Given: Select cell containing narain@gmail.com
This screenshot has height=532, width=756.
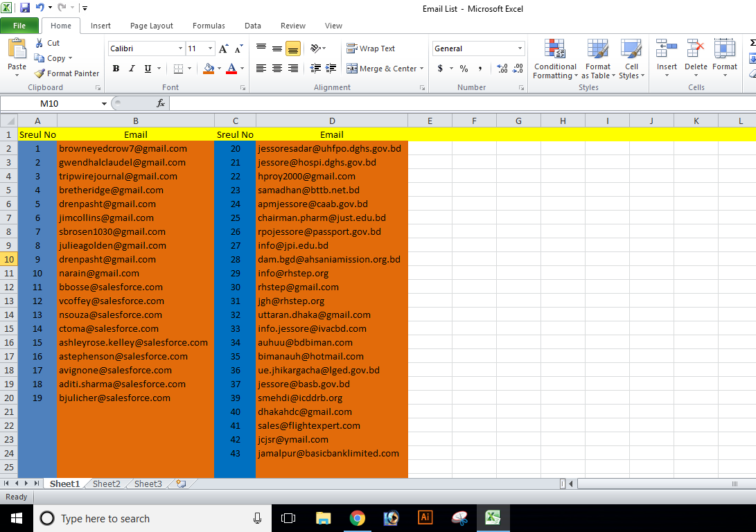Looking at the screenshot, I should pos(99,273).
